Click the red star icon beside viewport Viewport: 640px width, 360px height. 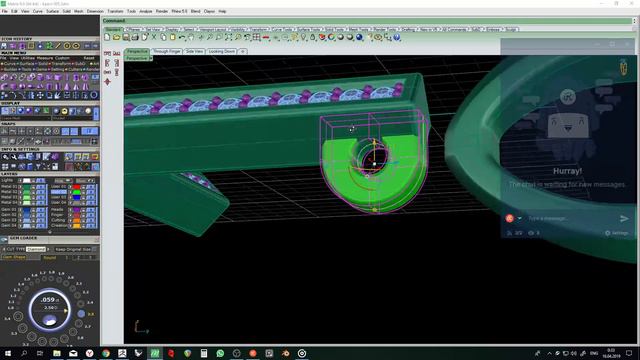107,82
